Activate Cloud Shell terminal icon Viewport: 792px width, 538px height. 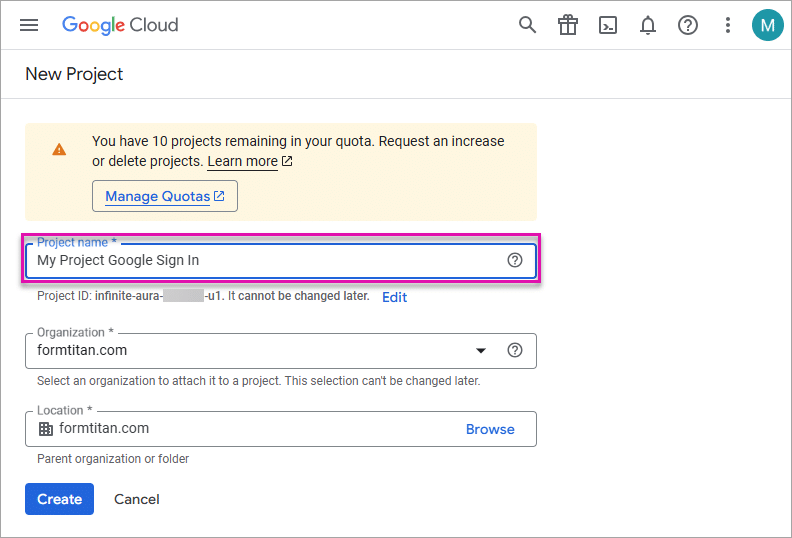tap(608, 25)
